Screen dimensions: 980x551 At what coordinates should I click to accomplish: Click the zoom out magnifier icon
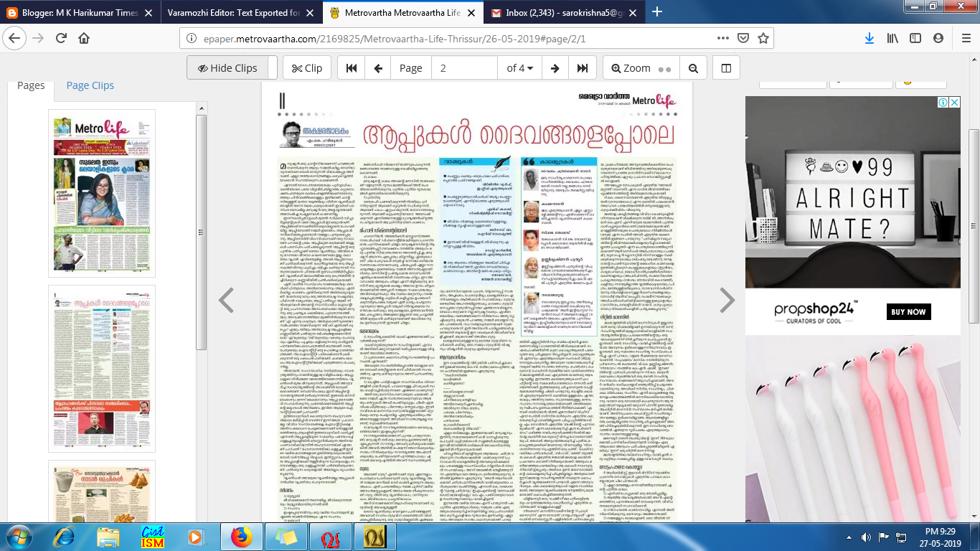point(693,68)
